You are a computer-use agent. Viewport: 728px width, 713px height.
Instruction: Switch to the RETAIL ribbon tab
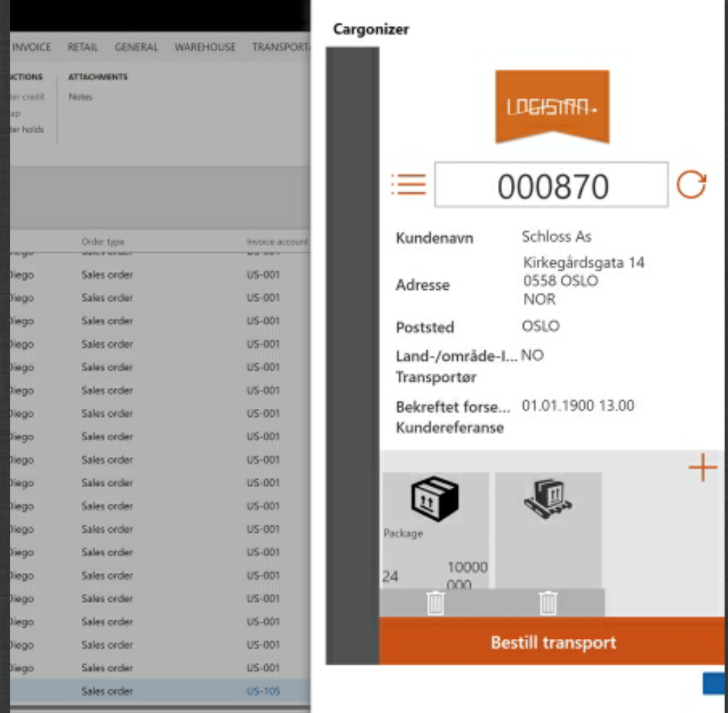pos(82,47)
